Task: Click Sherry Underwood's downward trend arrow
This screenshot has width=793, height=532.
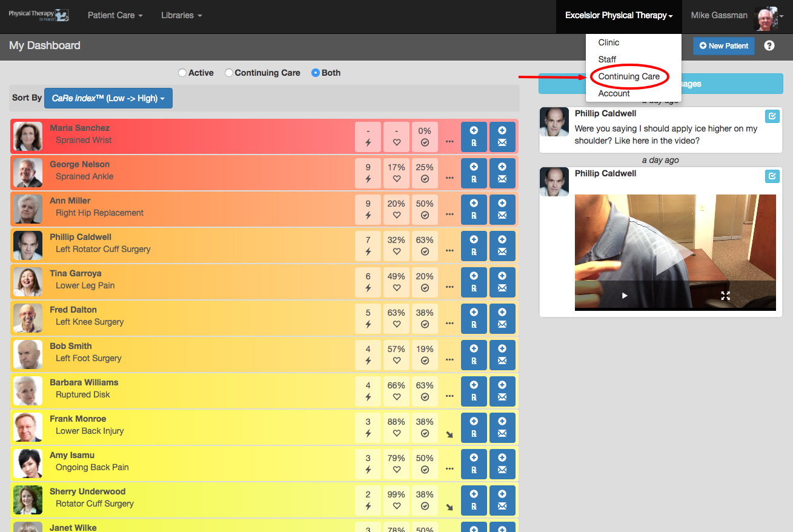Action: 450,507
